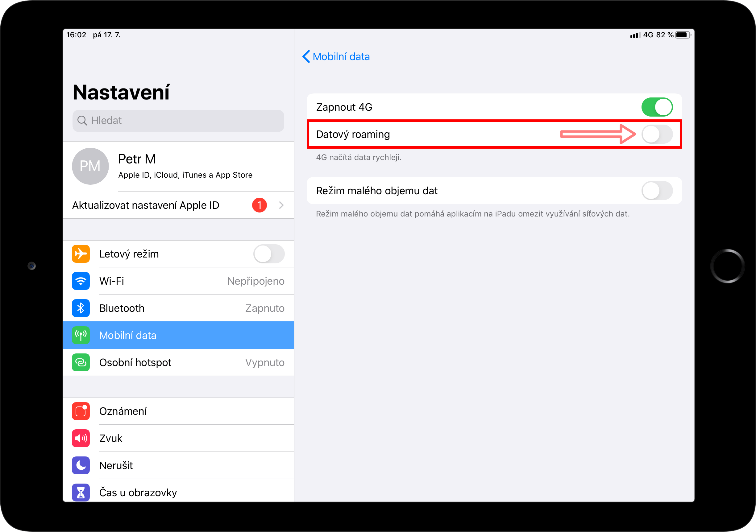Open Wi-Fi settings showing Nepřipojeno
756x532 pixels.
(178, 281)
